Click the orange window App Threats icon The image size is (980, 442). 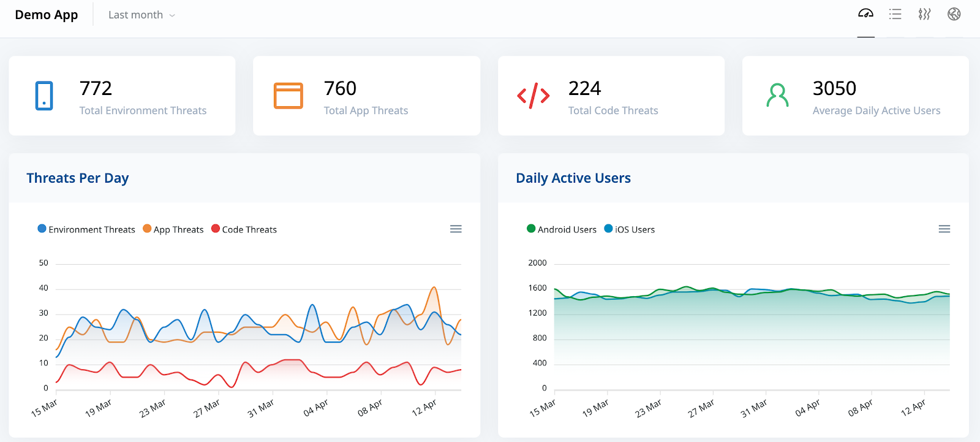(288, 96)
